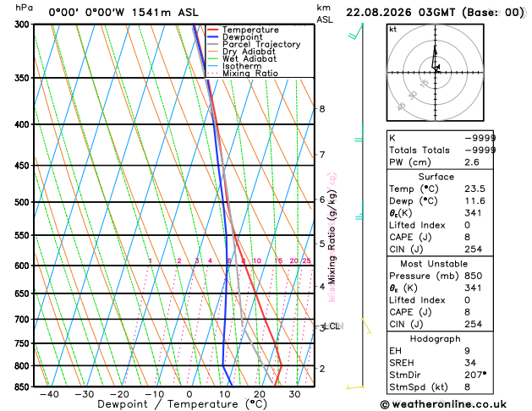Image resolution: width=532 pixels, height=411 pixels.
Task: Click the '5' km altitude label
Action: 322,244
